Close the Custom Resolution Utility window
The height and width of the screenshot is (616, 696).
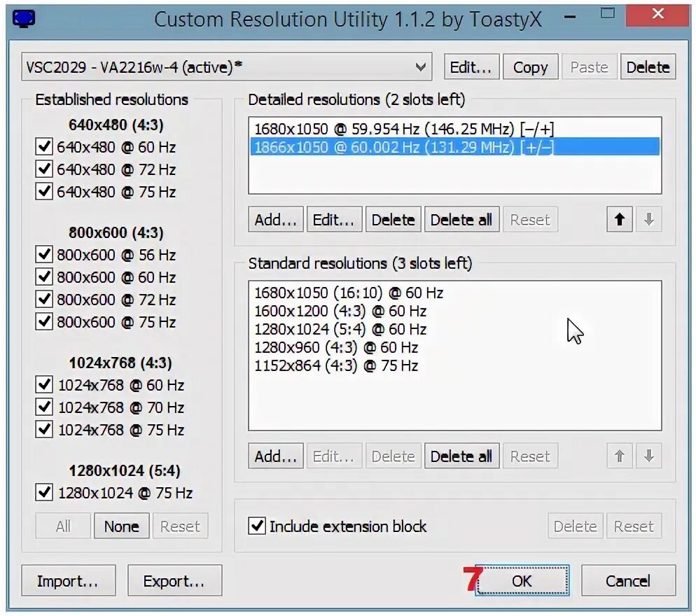tap(657, 15)
